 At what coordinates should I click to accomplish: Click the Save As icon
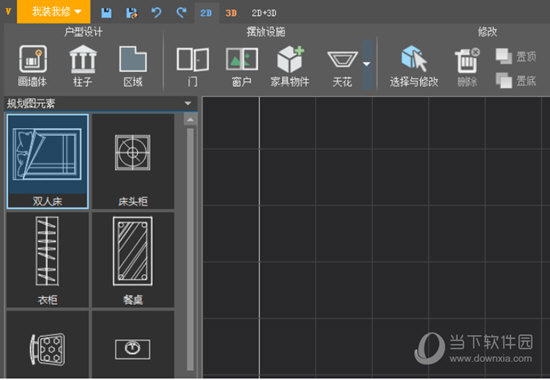click(x=132, y=13)
